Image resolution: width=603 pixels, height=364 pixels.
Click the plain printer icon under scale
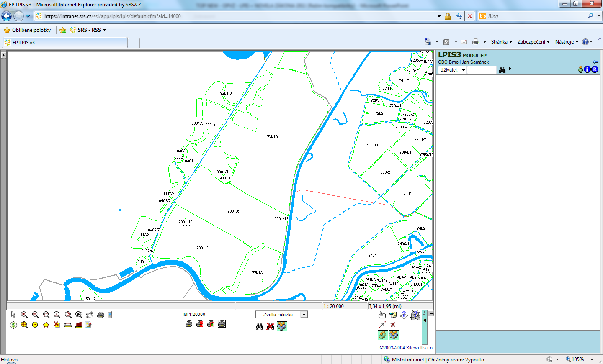(x=189, y=324)
